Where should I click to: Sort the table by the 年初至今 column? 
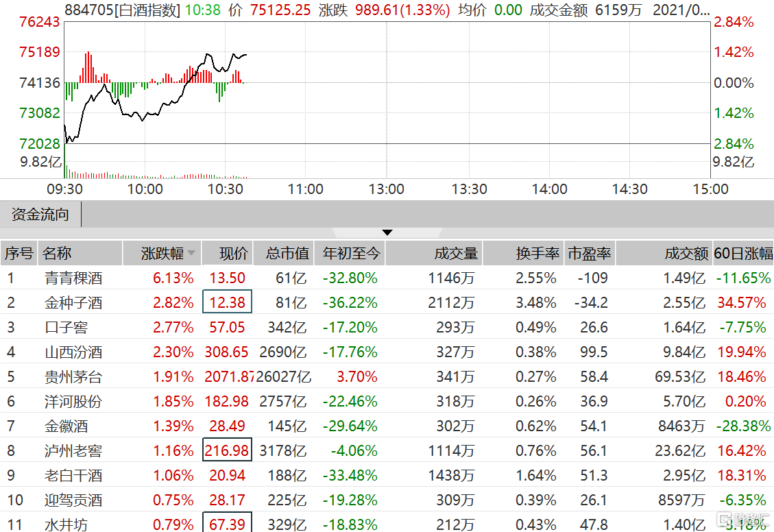coord(350,253)
